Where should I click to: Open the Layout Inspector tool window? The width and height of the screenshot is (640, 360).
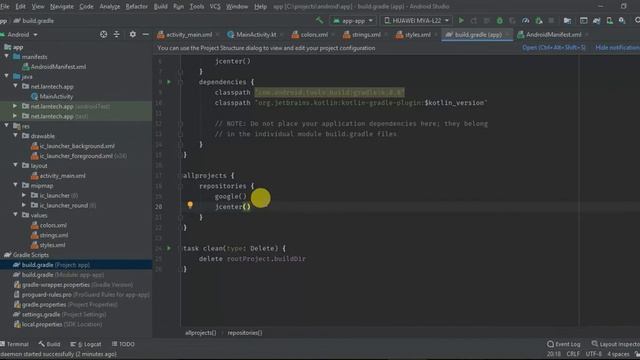[x=616, y=344]
